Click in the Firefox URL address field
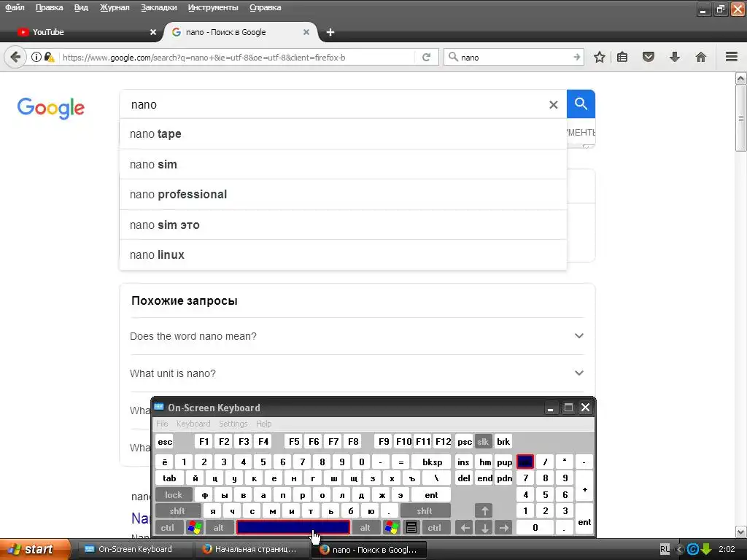 click(237, 57)
